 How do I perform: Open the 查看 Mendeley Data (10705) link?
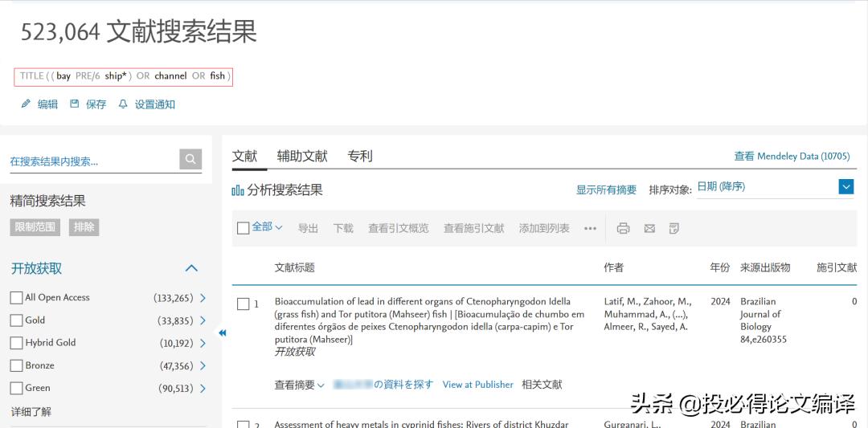(x=792, y=156)
